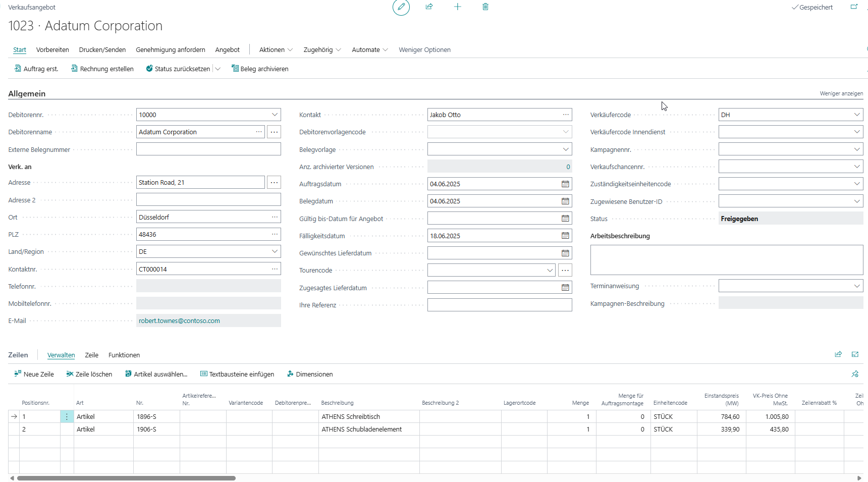The width and height of the screenshot is (868, 482).
Task: Expand Verkaufschancennr. dropdown
Action: coord(857,167)
